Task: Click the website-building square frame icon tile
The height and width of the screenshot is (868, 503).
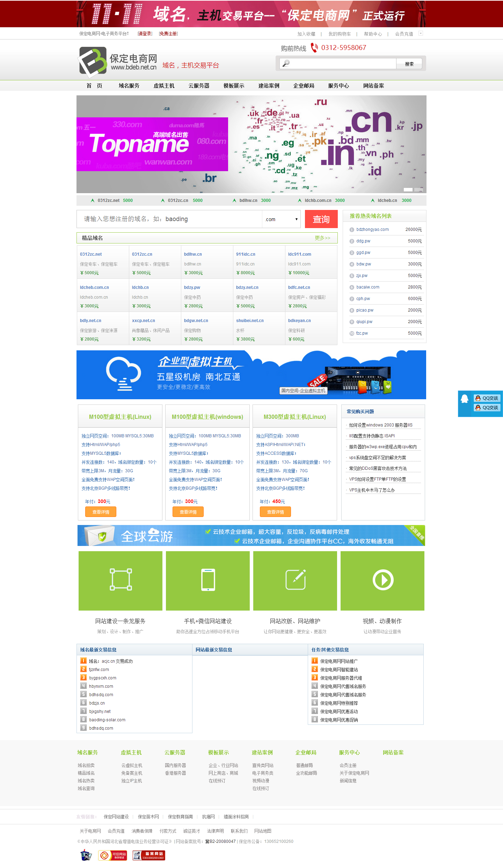Action: click(121, 581)
